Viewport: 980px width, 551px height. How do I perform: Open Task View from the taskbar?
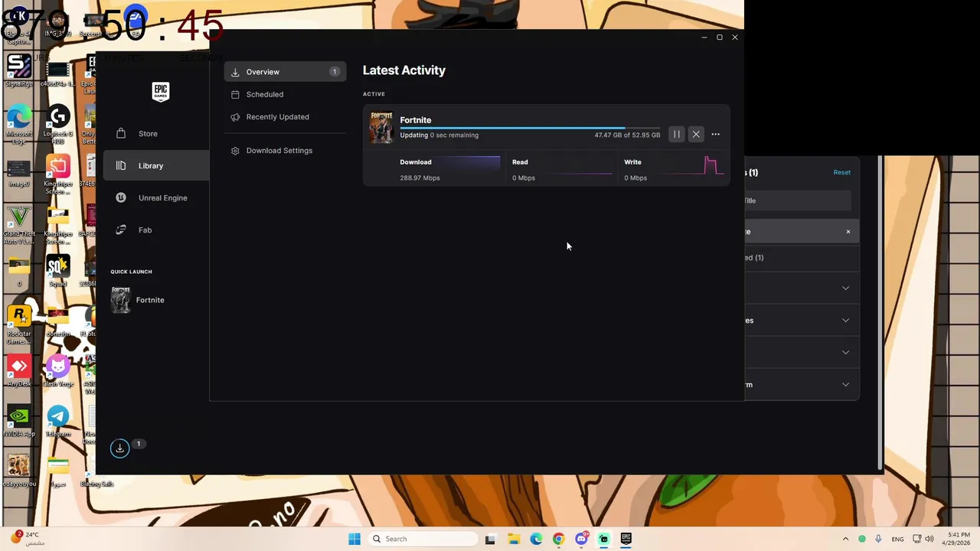pyautogui.click(x=490, y=539)
